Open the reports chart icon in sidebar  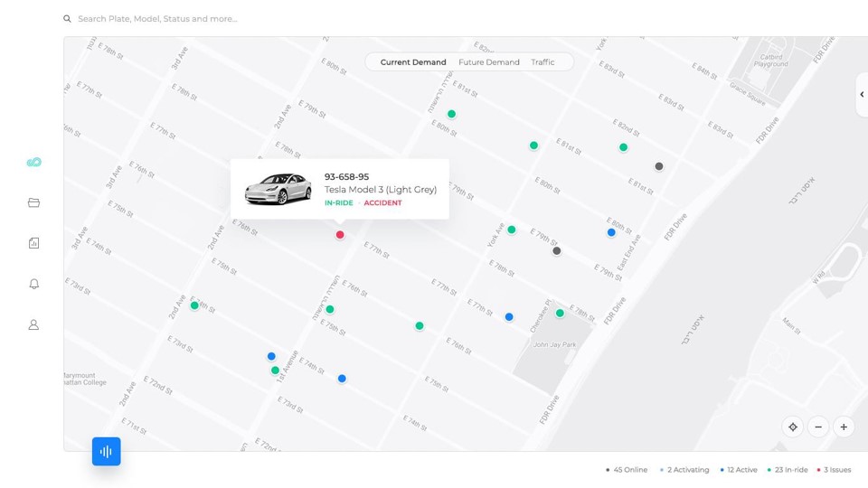[x=33, y=243]
